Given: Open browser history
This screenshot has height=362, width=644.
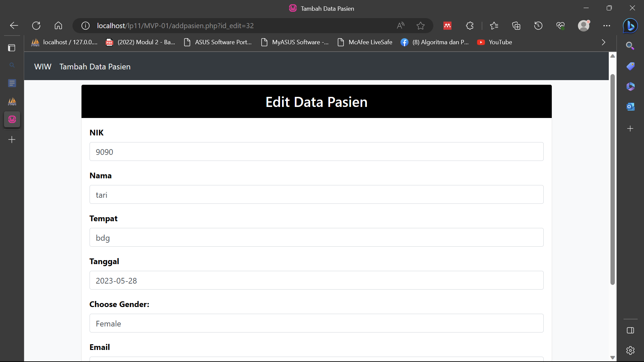Looking at the screenshot, I should click(538, 25).
